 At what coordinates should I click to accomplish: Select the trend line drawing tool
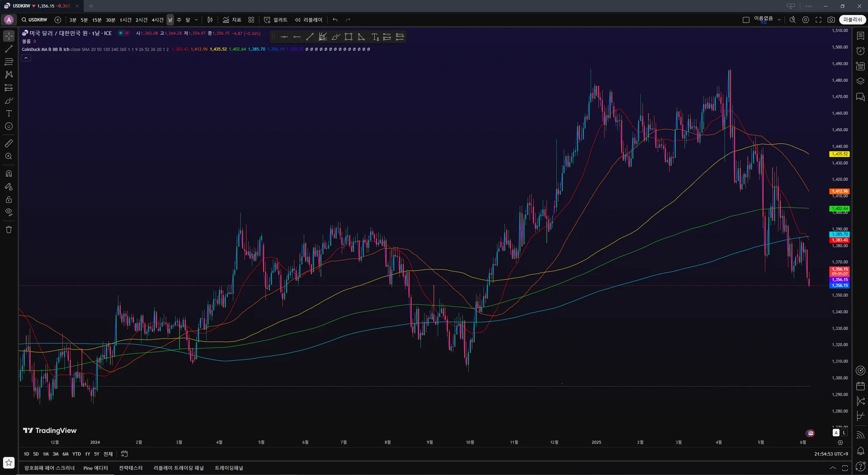pos(9,49)
